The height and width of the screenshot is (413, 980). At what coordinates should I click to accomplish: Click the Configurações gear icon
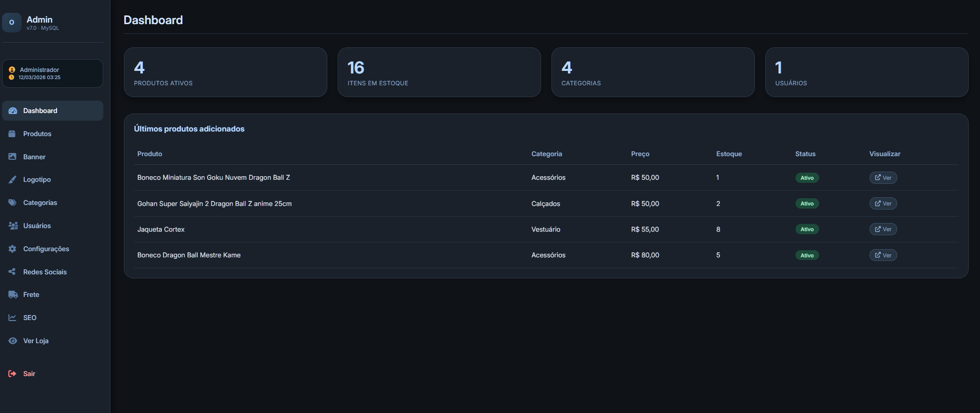(12, 249)
